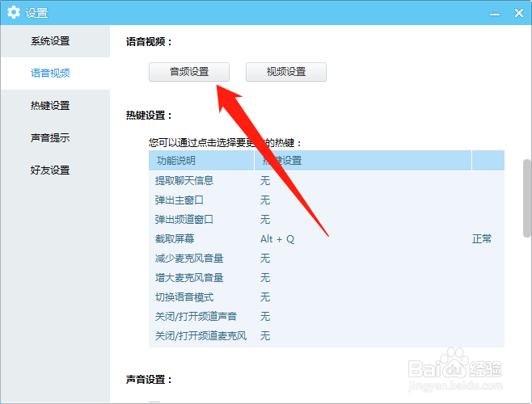The image size is (532, 404).
Task: Minimize the 设置 window
Action: (495, 14)
